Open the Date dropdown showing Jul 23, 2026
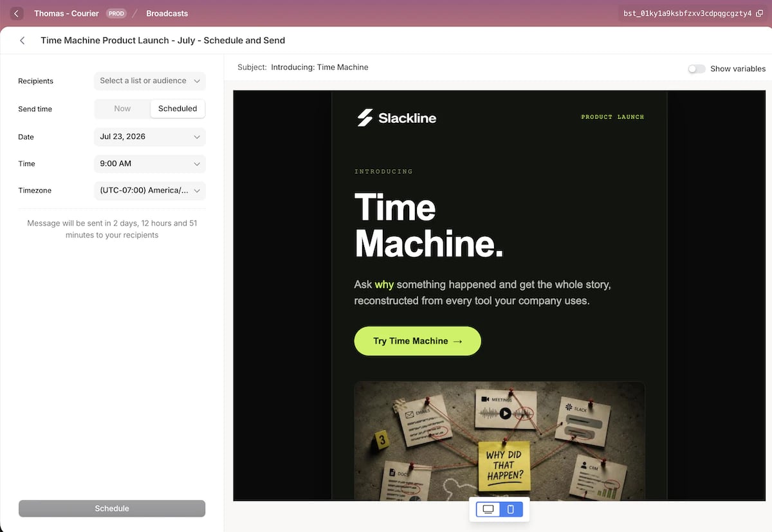The width and height of the screenshot is (772, 532). point(150,136)
